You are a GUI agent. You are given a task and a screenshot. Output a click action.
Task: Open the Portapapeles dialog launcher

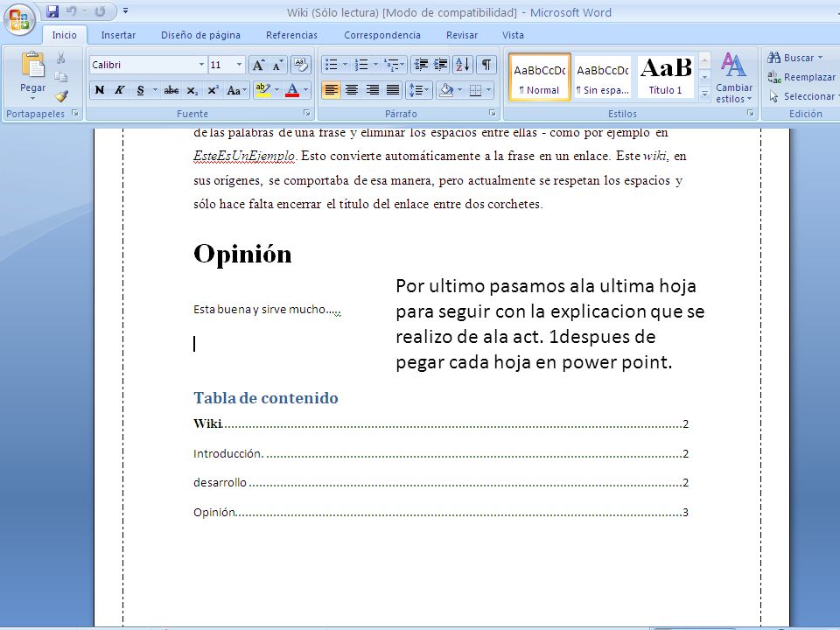[75, 114]
